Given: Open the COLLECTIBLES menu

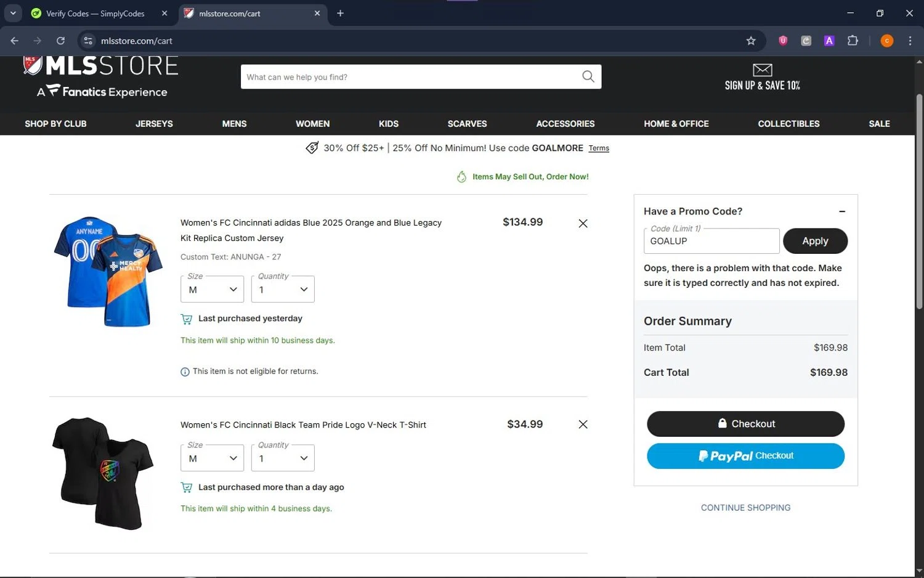Looking at the screenshot, I should (788, 124).
